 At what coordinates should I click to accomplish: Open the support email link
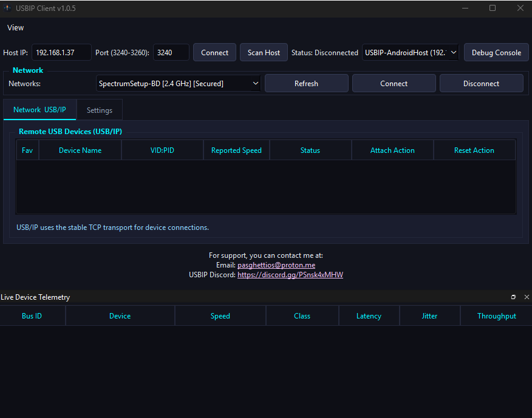point(276,265)
